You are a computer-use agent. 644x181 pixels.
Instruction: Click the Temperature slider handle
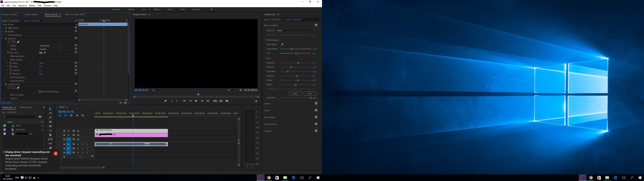click(x=291, y=49)
